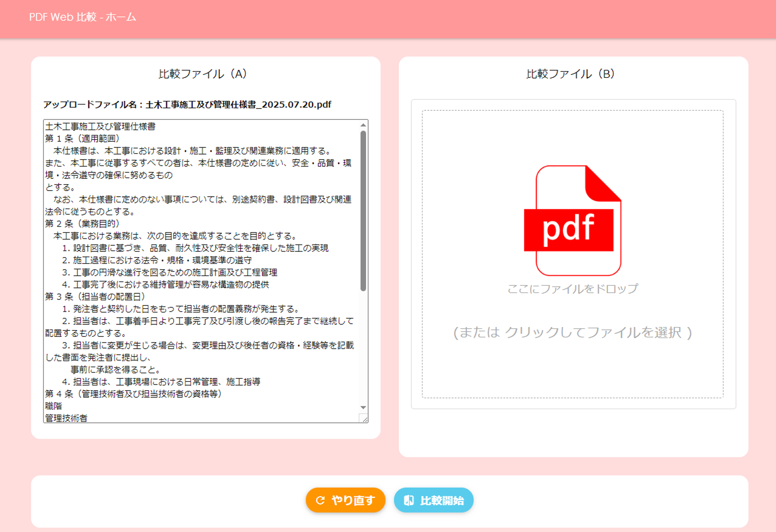Viewport: 776px width, 532px height.
Task: Start comparison with 比較開始 button
Action: [434, 501]
